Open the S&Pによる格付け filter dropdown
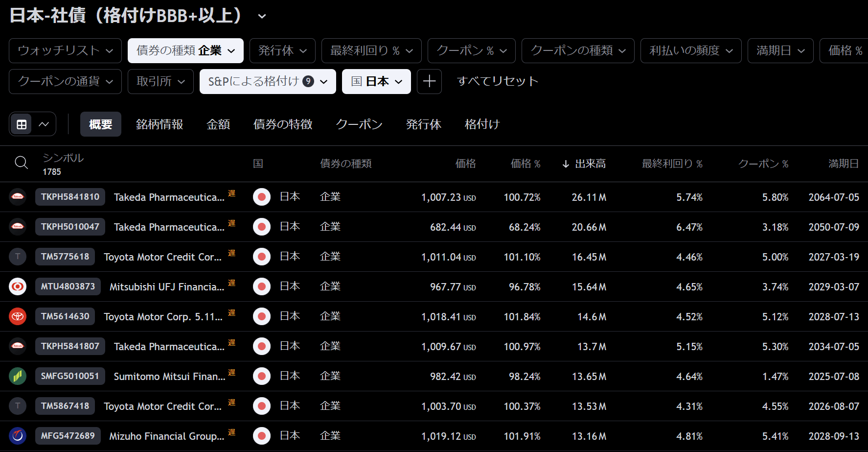Screen dimensions: 868x452 click(x=268, y=81)
